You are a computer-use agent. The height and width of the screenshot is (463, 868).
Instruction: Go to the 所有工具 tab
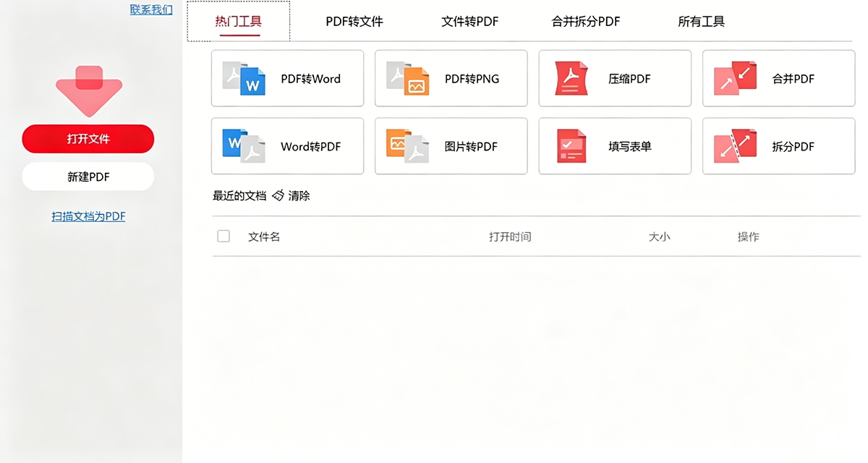pyautogui.click(x=702, y=22)
